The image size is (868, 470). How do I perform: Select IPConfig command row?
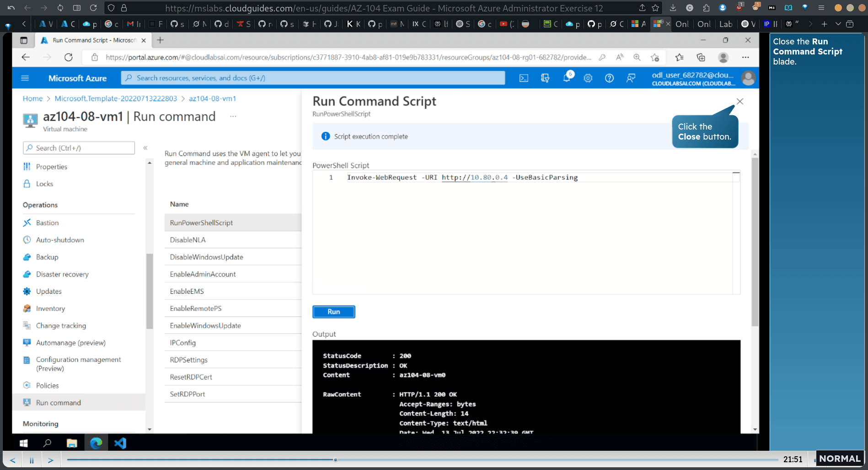click(233, 343)
